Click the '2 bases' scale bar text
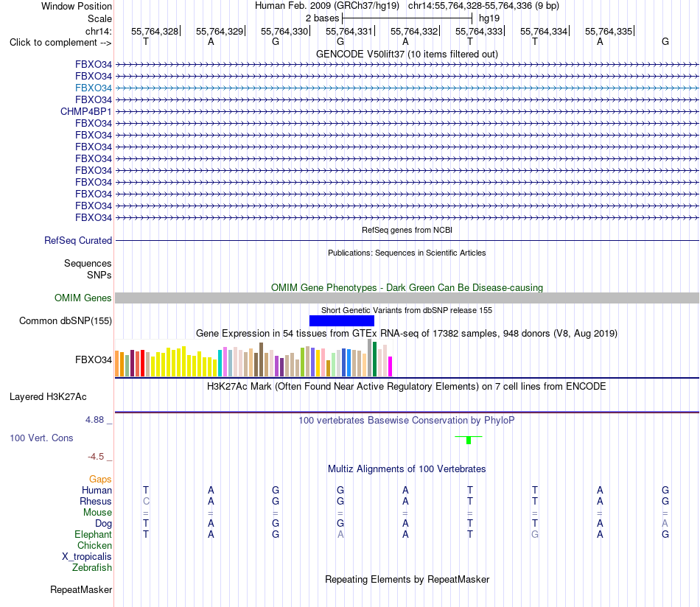Viewport: 700px width, 607px height. [x=322, y=18]
